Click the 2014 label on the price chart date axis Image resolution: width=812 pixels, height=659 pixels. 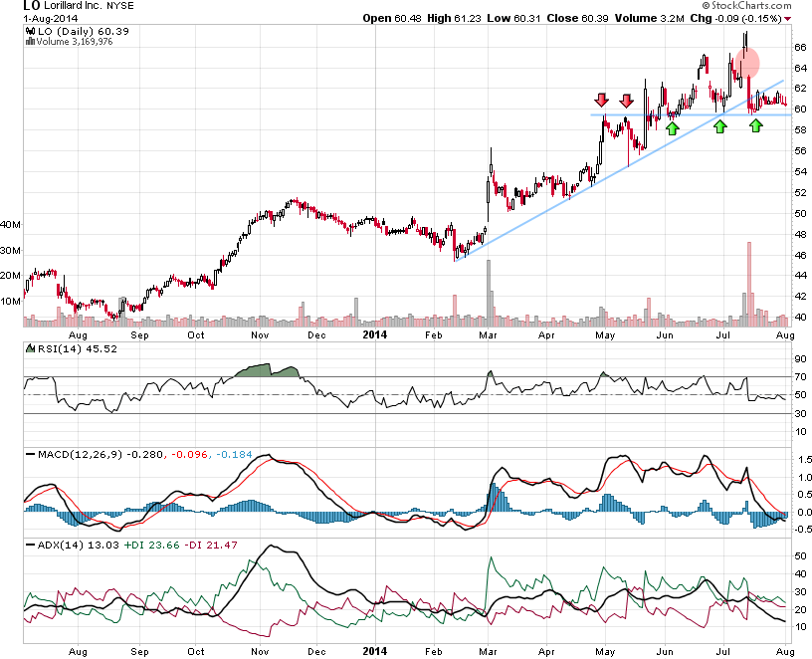point(375,334)
